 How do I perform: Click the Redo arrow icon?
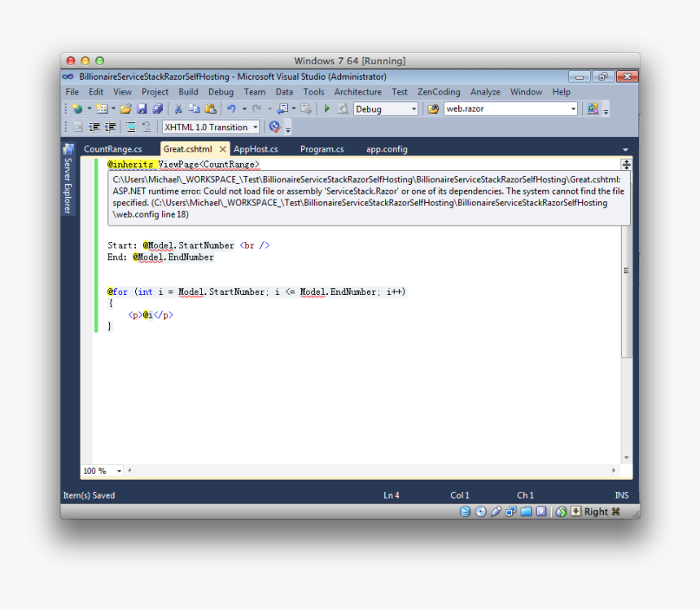[256, 108]
